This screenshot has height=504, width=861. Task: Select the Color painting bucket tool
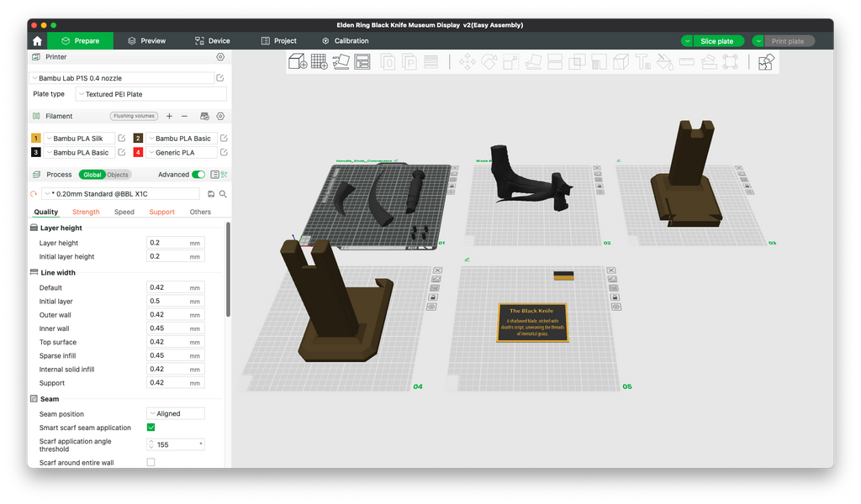click(x=665, y=61)
